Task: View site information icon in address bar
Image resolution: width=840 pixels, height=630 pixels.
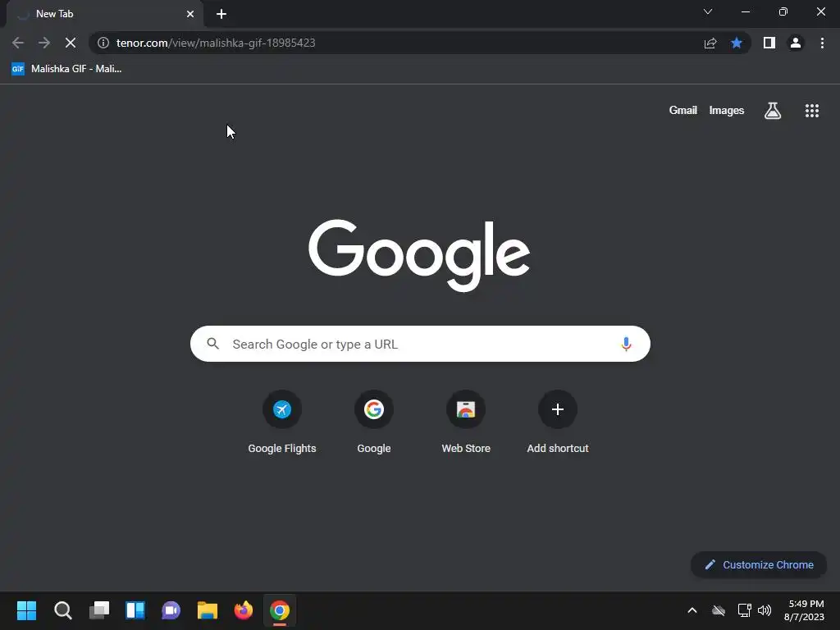Action: (103, 43)
